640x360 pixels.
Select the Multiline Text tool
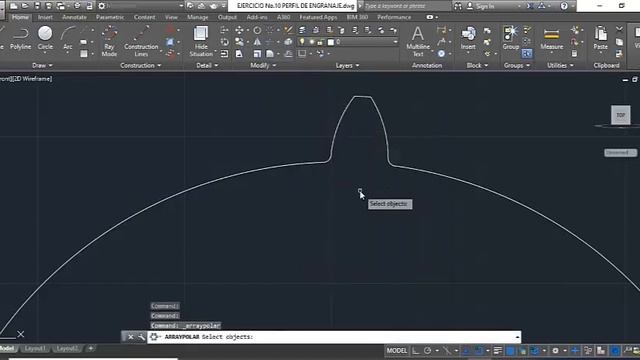point(418,40)
